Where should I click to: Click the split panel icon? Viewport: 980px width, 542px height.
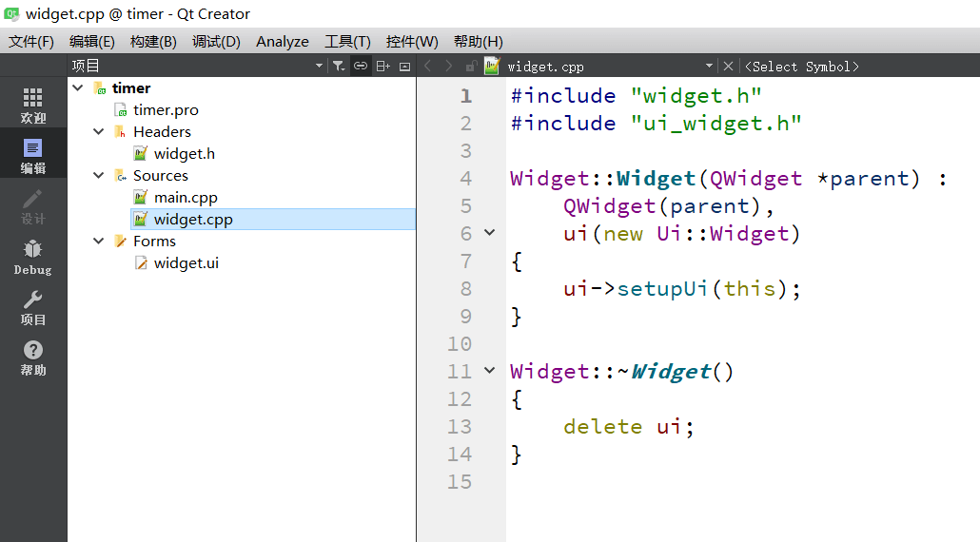383,66
